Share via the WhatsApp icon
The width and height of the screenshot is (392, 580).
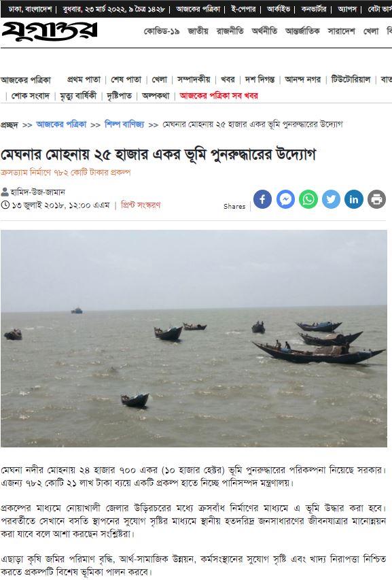tap(308, 199)
